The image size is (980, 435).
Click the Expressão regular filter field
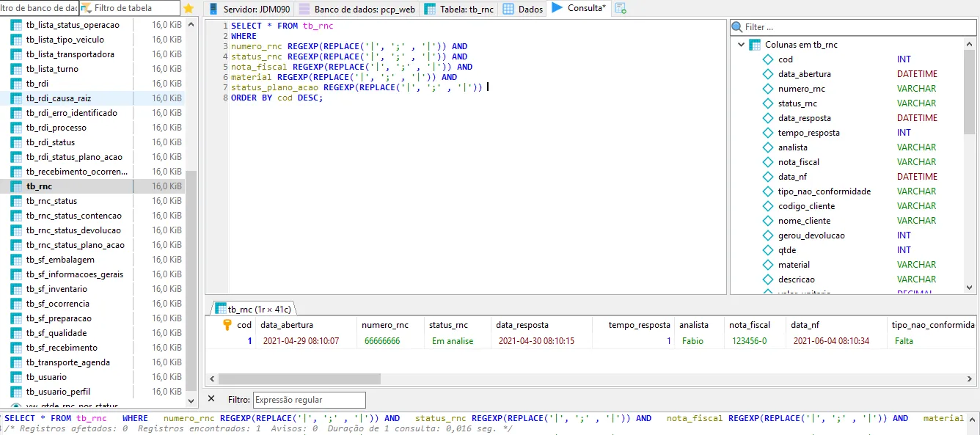tap(309, 400)
